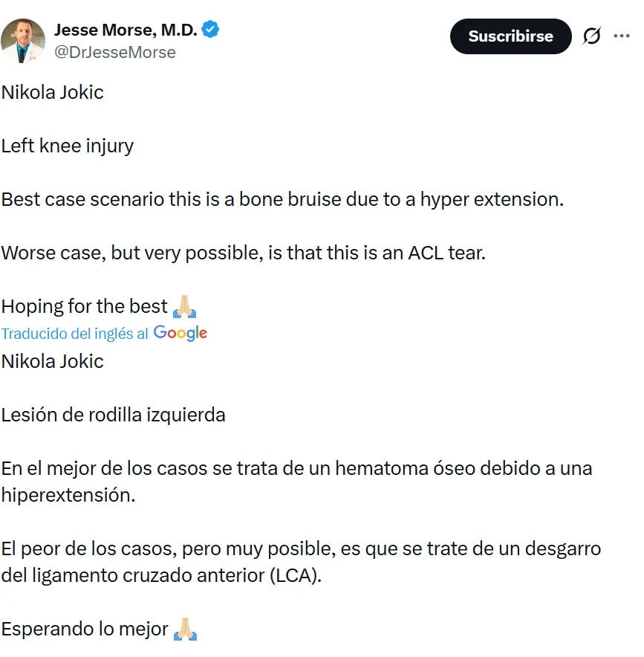Click the original "Nikola Jokic" first line
Image resolution: width=644 pixels, height=657 pixels.
(52, 92)
